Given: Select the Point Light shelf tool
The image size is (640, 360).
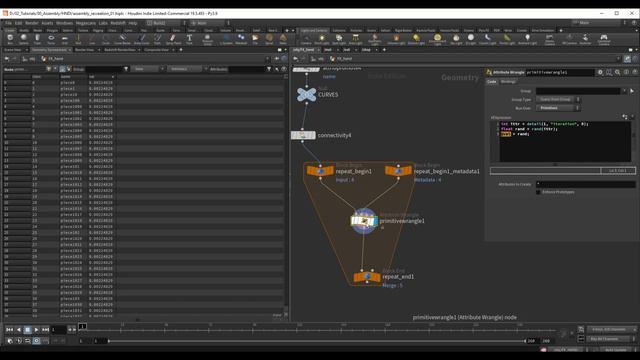Looking at the screenshot, I should pos(322,39).
